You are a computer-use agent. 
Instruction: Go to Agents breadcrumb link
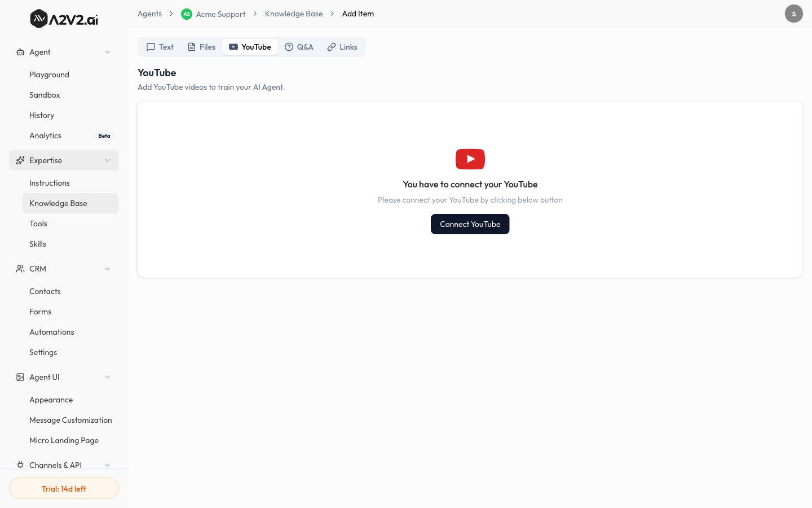(149, 14)
